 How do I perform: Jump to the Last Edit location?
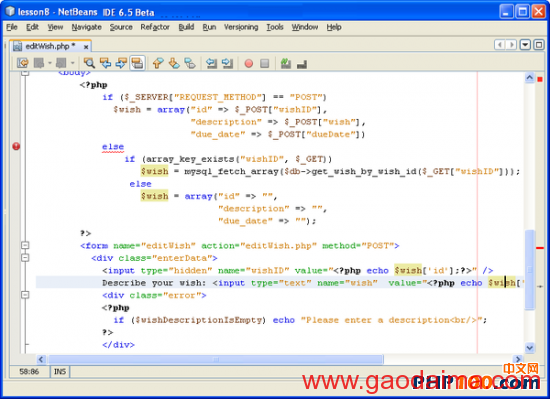pos(23,63)
